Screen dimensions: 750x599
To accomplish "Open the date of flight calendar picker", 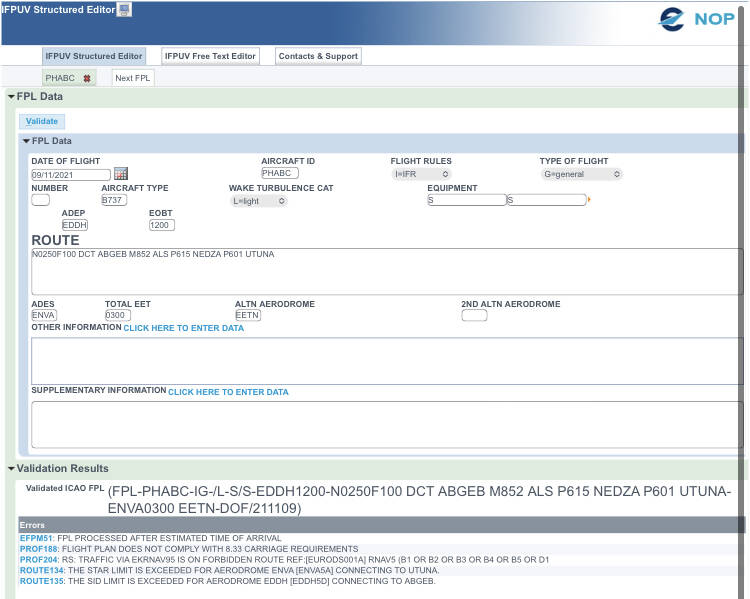I will [121, 174].
